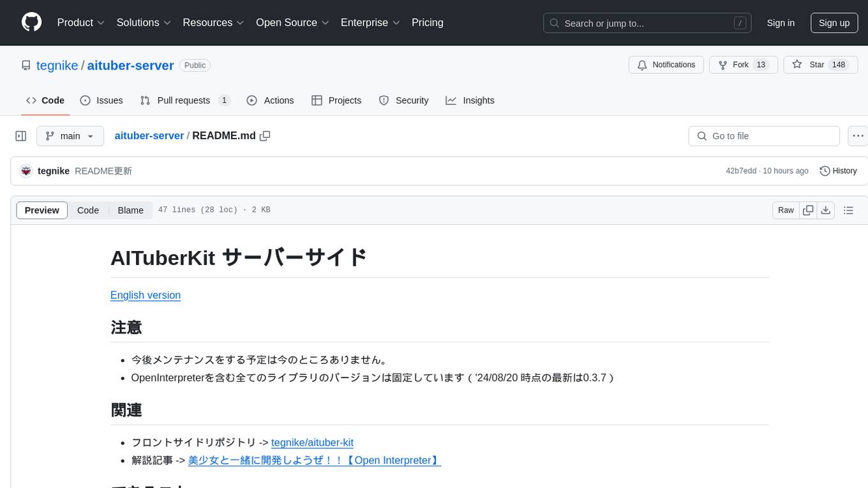Screen dimensions: 868x488
Task: Open the English version link
Action: [146, 295]
